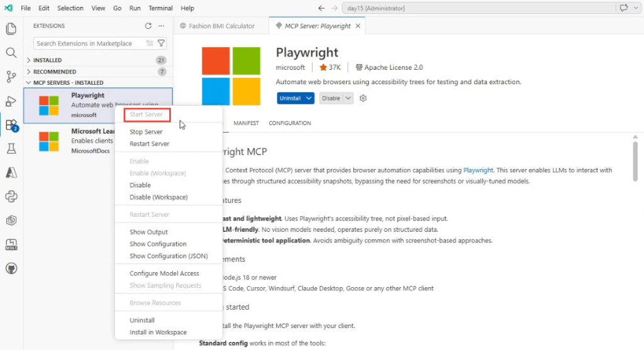Open the Terminal menu
The height and width of the screenshot is (350, 644).
pos(160,8)
